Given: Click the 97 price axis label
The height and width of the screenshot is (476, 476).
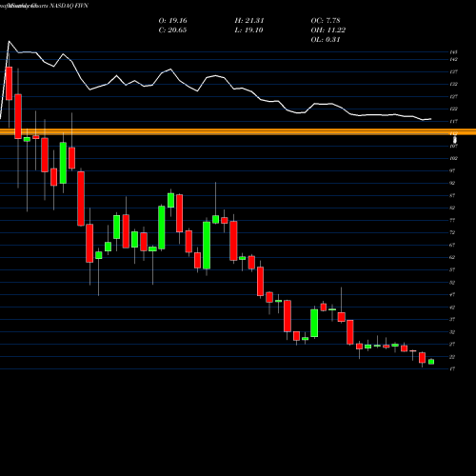Looking at the screenshot, I should (452, 170).
